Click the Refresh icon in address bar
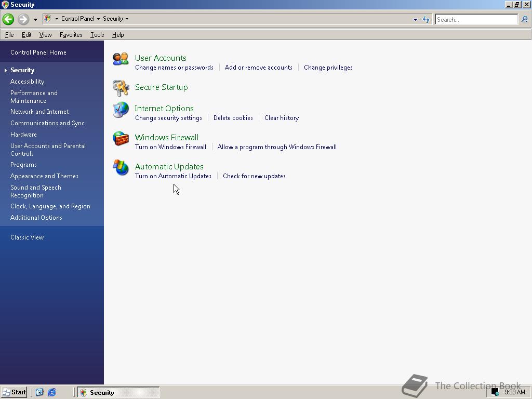Screen dimensions: 532x399 426,19
